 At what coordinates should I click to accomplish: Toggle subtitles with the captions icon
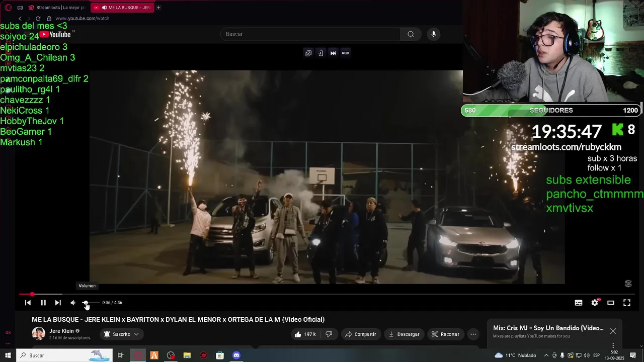(x=579, y=303)
